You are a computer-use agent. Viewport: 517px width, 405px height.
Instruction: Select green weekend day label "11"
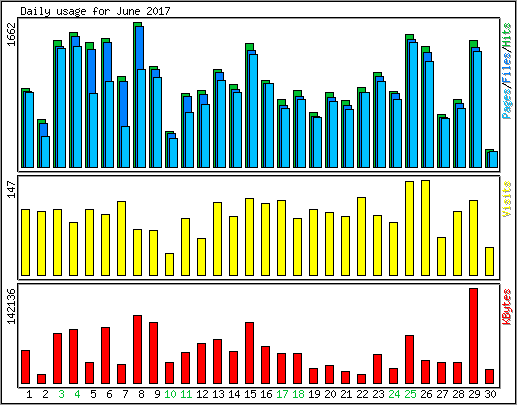coord(186,394)
